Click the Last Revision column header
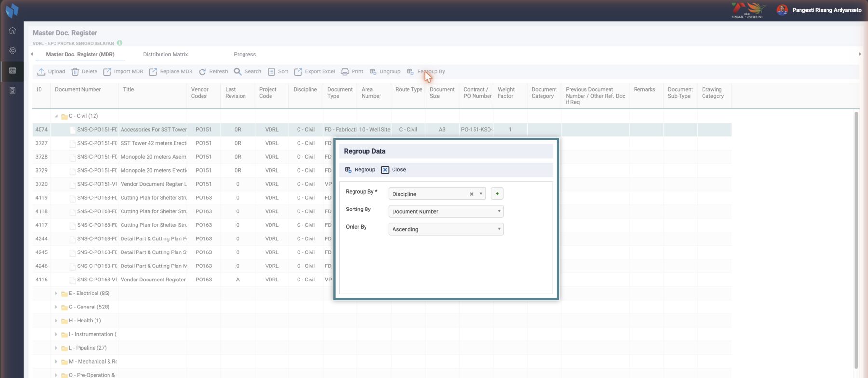 click(x=238, y=96)
